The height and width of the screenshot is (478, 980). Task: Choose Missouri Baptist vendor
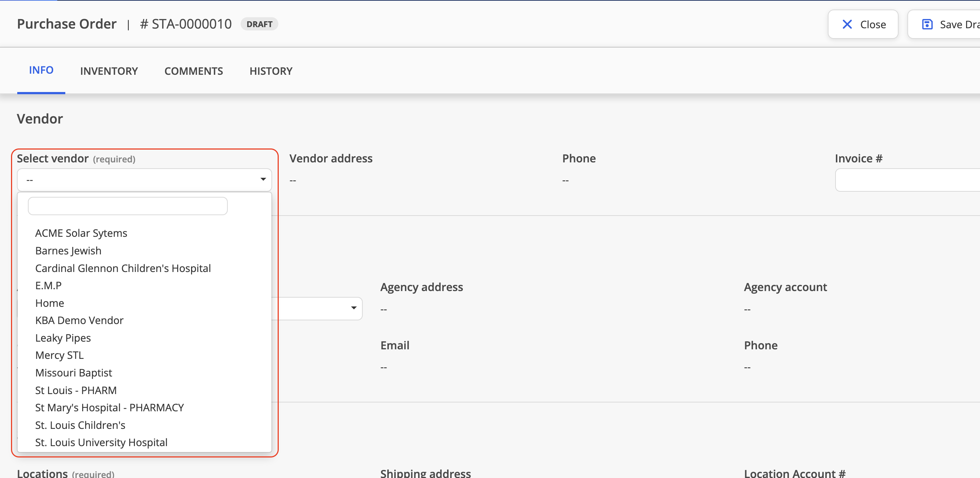(73, 372)
